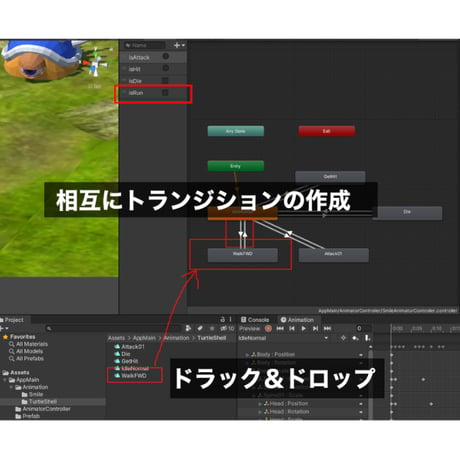
Task: Switch to the Project tab
Action: click(x=13, y=320)
